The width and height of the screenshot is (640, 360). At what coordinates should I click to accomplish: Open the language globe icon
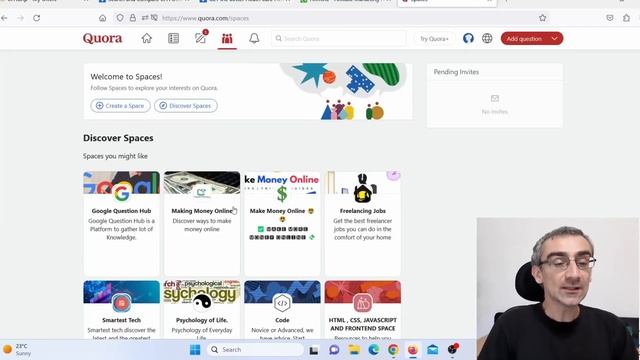(x=487, y=38)
